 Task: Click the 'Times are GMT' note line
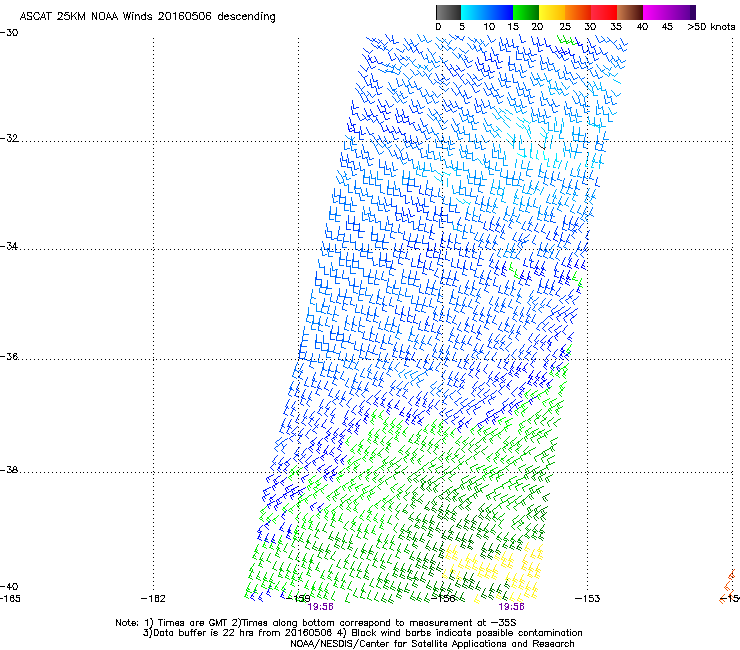[x=316, y=623]
